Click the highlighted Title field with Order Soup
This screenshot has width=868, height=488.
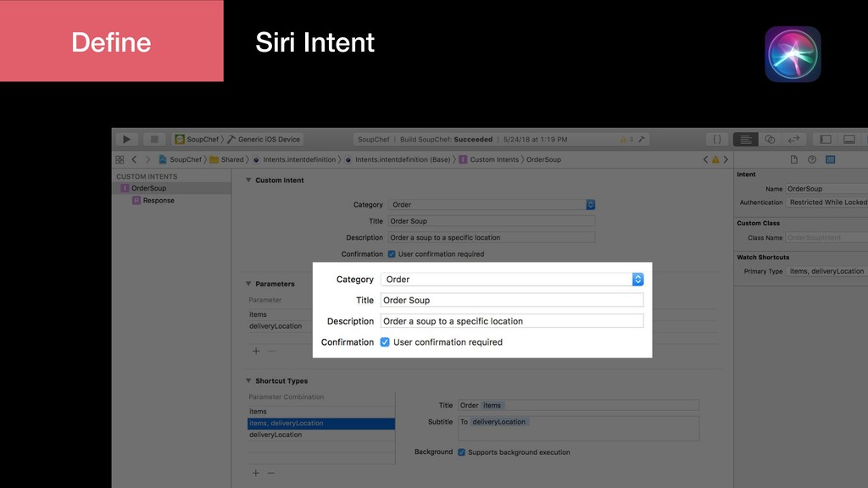[511, 300]
